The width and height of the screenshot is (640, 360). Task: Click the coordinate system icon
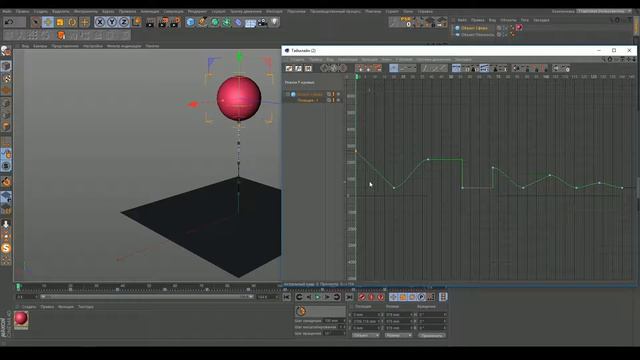[136, 22]
